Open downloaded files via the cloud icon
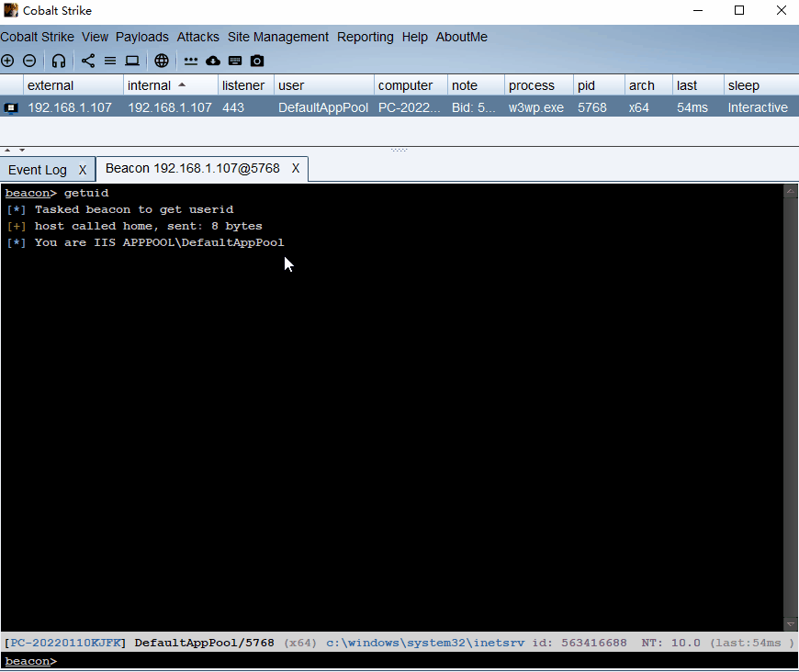This screenshot has height=672, width=799. coord(213,62)
